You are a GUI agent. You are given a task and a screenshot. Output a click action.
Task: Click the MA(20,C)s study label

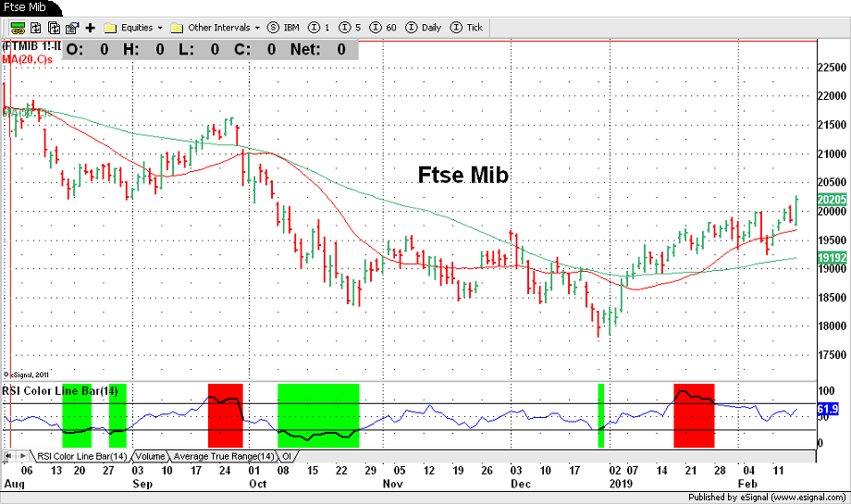[x=28, y=59]
